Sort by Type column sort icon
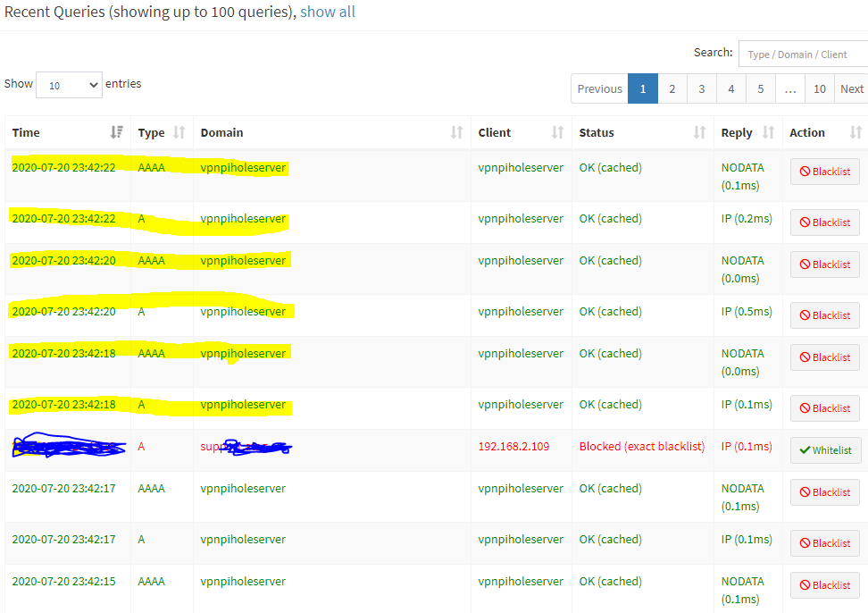This screenshot has height=613, width=868. pyautogui.click(x=179, y=132)
